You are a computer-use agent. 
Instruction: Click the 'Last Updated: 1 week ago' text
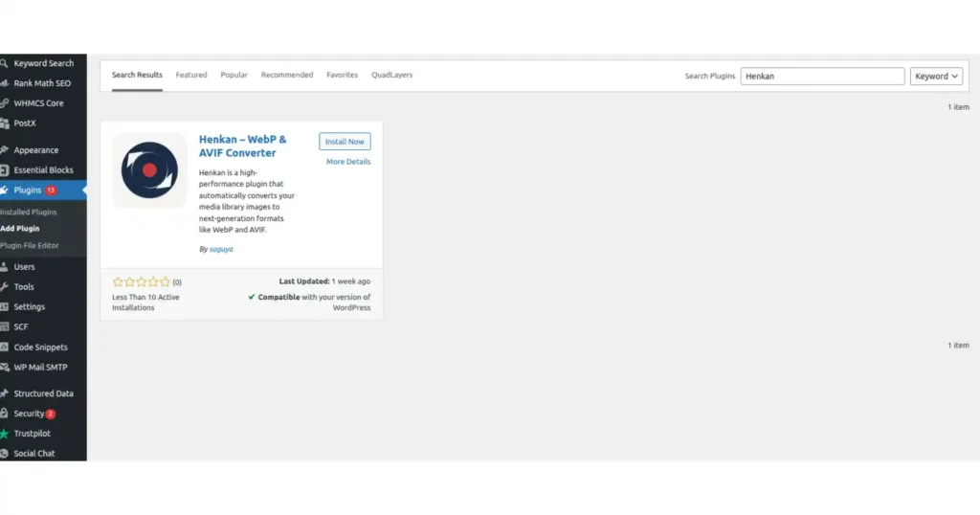[x=324, y=281]
